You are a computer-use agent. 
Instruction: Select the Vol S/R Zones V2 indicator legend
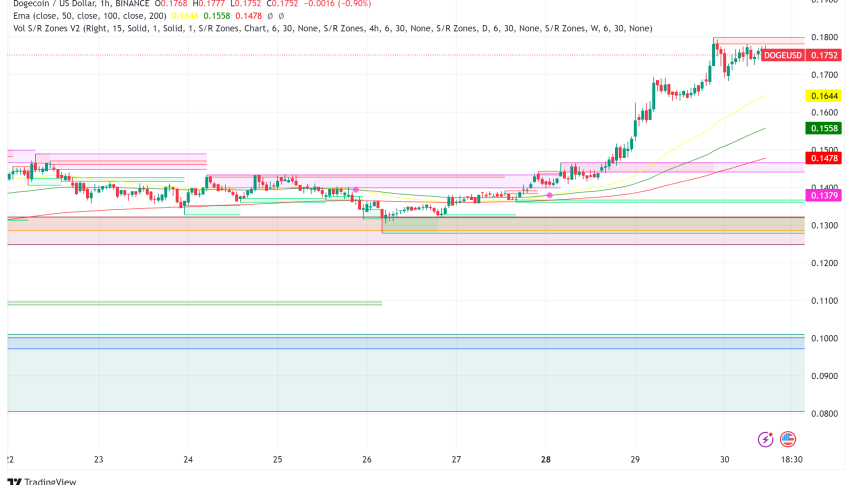coord(333,28)
